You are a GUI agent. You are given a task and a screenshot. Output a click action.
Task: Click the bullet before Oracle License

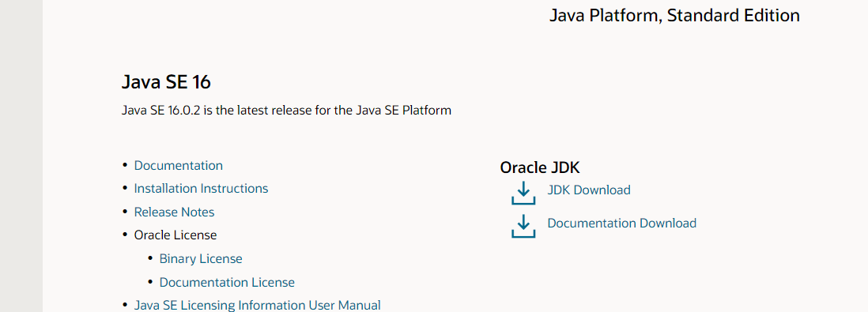125,235
